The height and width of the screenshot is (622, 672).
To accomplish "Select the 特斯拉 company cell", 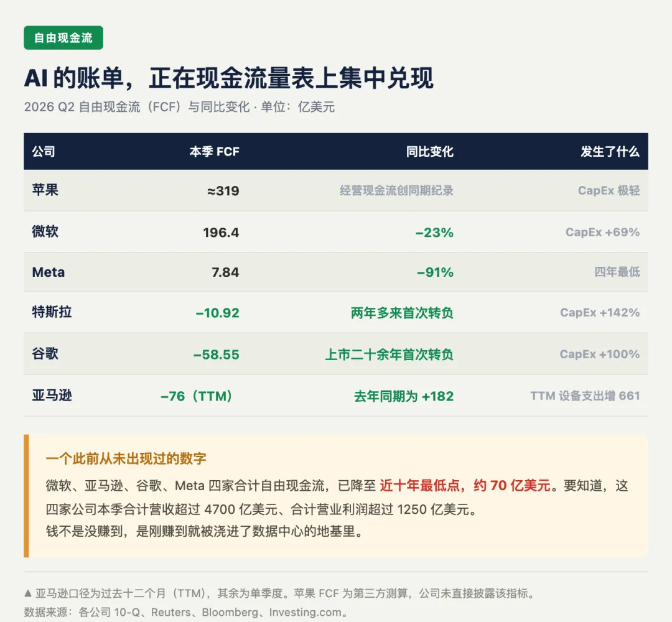I will click(52, 312).
